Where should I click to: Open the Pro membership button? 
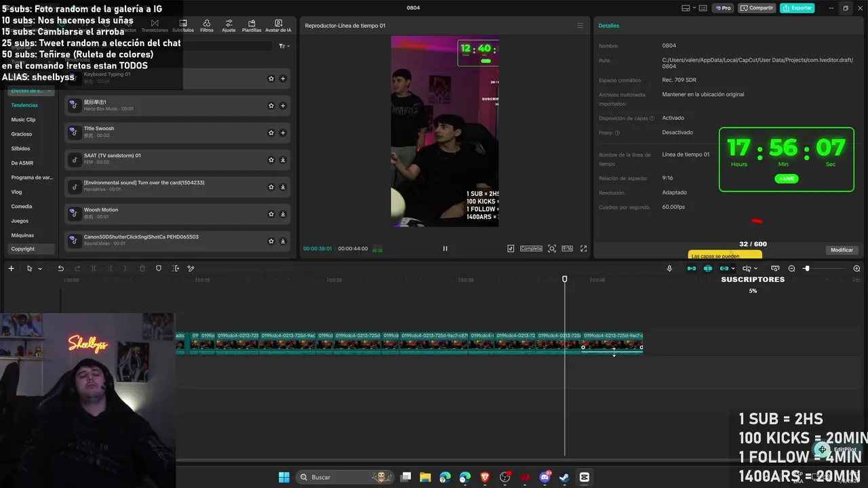(722, 8)
